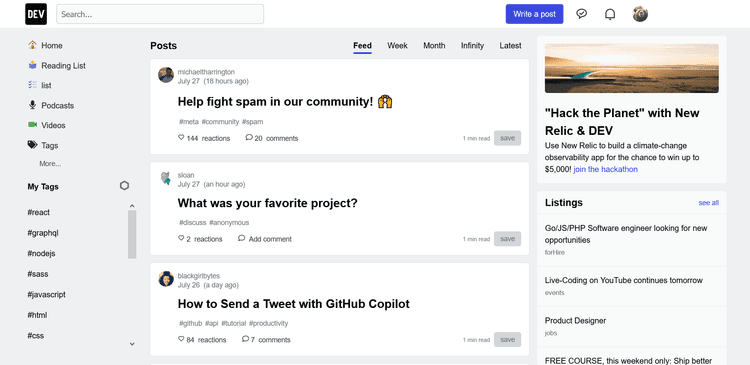Toggle save on GitHub Copilot tweet post

tap(507, 340)
